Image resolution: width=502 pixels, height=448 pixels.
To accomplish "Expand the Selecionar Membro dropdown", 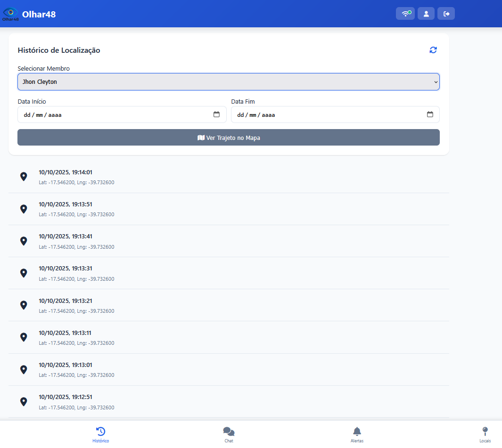I will pos(229,81).
